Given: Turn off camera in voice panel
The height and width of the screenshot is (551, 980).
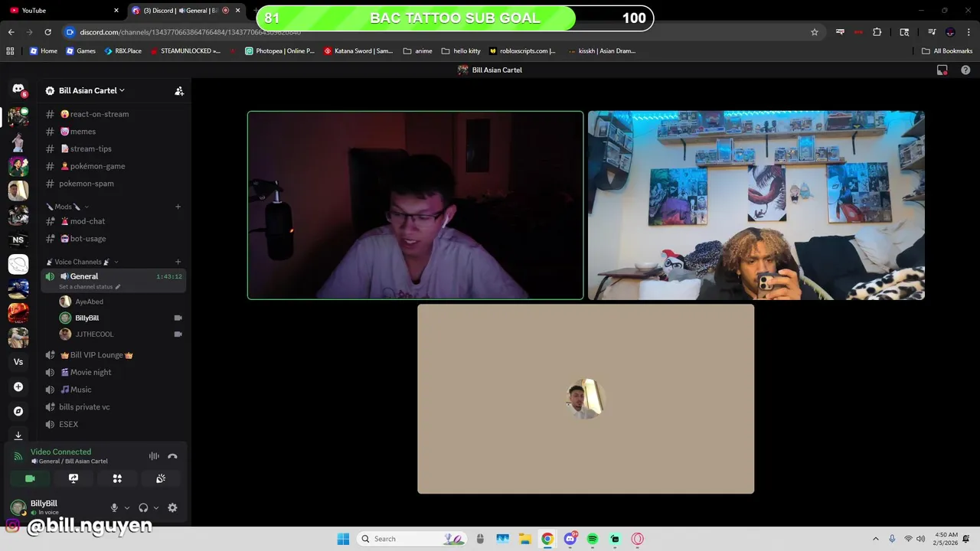Looking at the screenshot, I should pos(30,478).
